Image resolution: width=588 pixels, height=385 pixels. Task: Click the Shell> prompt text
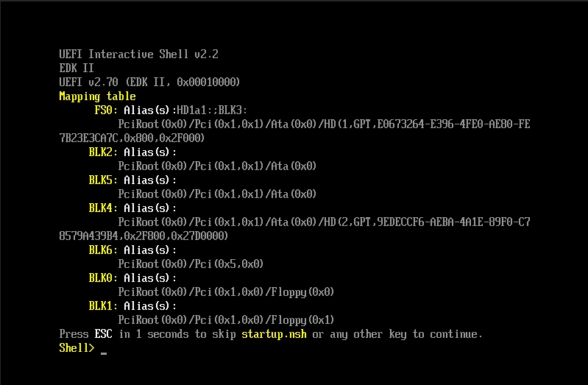point(77,348)
